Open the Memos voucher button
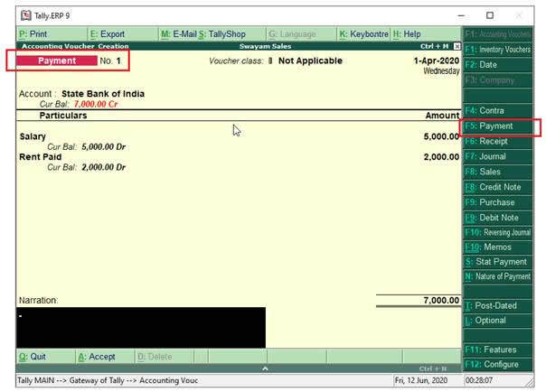 [497, 247]
